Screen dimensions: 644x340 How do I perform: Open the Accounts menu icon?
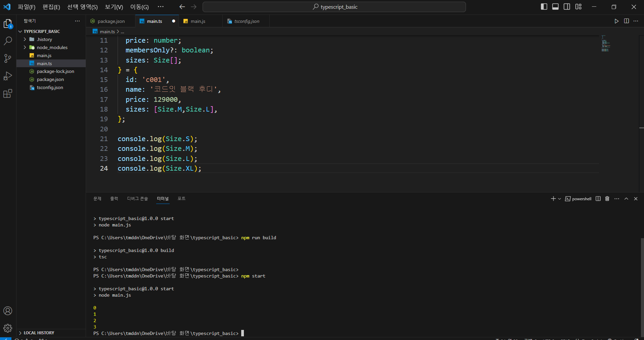(x=8, y=311)
